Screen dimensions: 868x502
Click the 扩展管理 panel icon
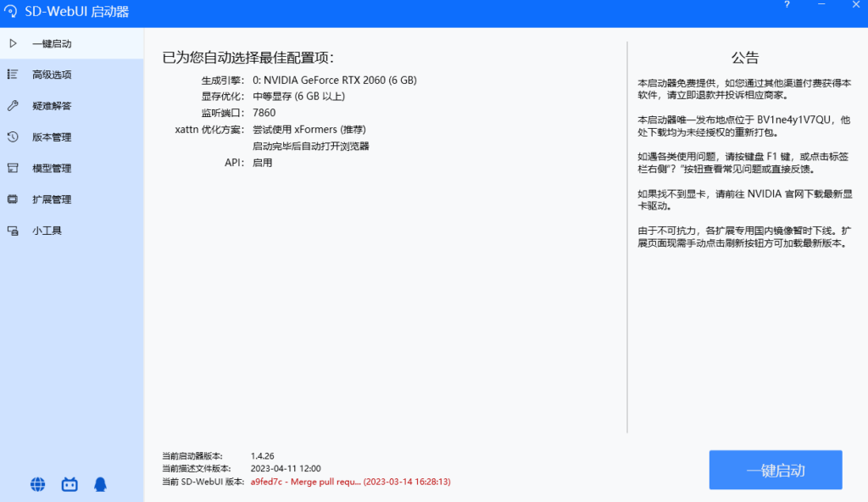(x=14, y=198)
